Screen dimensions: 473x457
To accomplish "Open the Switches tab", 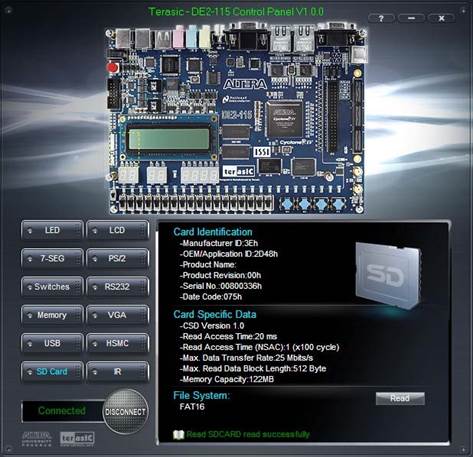I will (52, 287).
